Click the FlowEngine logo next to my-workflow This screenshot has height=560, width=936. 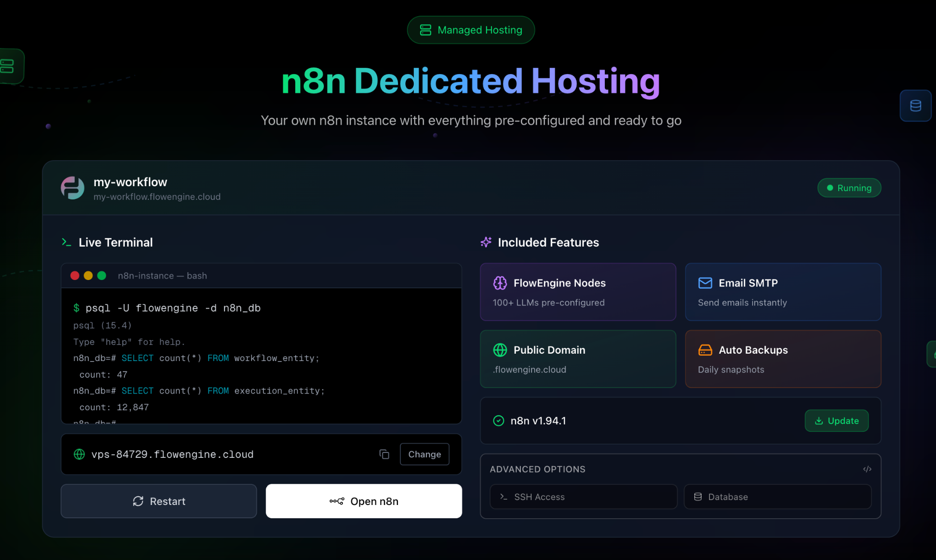(72, 188)
